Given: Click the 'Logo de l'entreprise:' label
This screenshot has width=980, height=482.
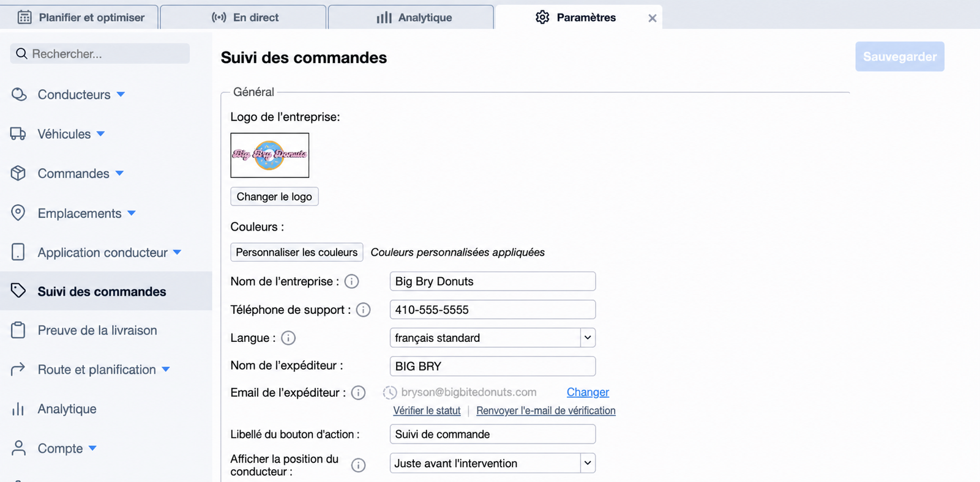Looking at the screenshot, I should tap(285, 117).
